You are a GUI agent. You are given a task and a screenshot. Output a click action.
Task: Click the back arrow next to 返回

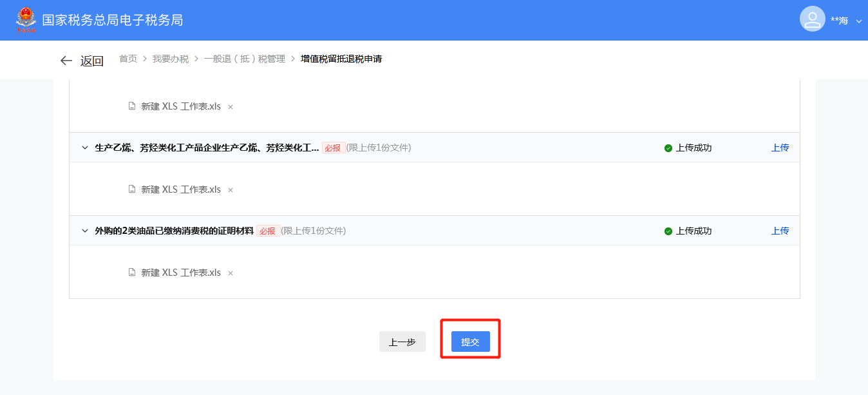pos(66,61)
